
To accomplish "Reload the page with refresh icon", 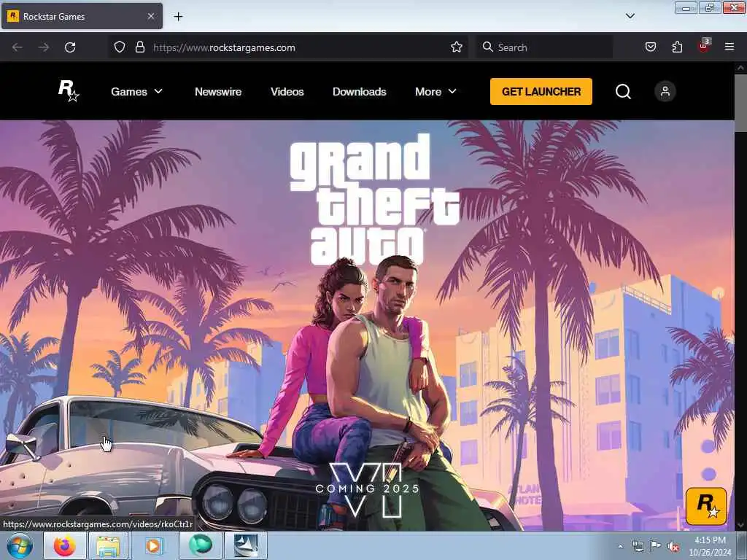I will 70,47.
